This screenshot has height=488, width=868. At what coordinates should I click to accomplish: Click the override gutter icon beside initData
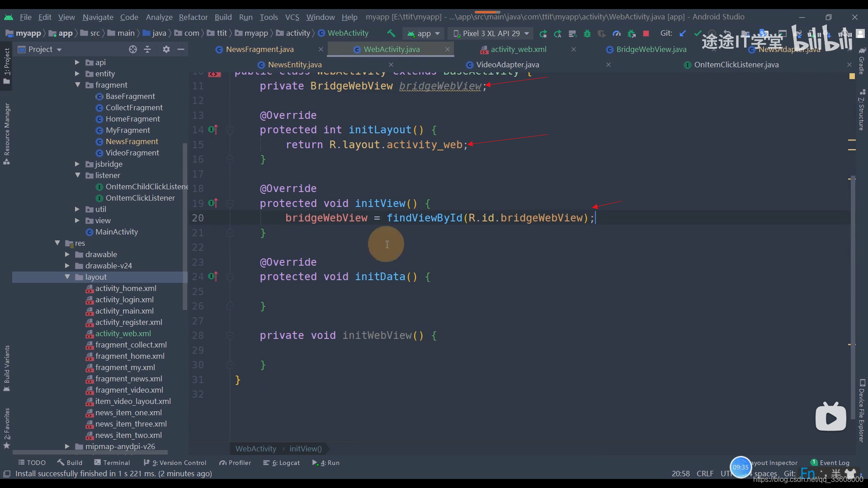click(x=213, y=276)
